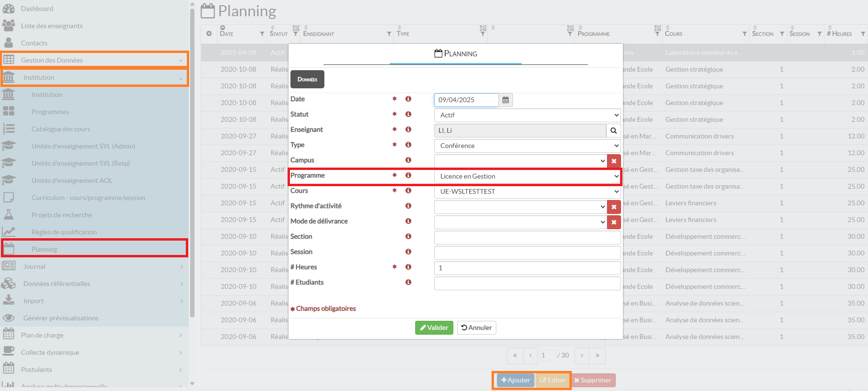
Task: Open the Cours dropdown showing UE-WSLTESTTEST
Action: click(x=527, y=191)
